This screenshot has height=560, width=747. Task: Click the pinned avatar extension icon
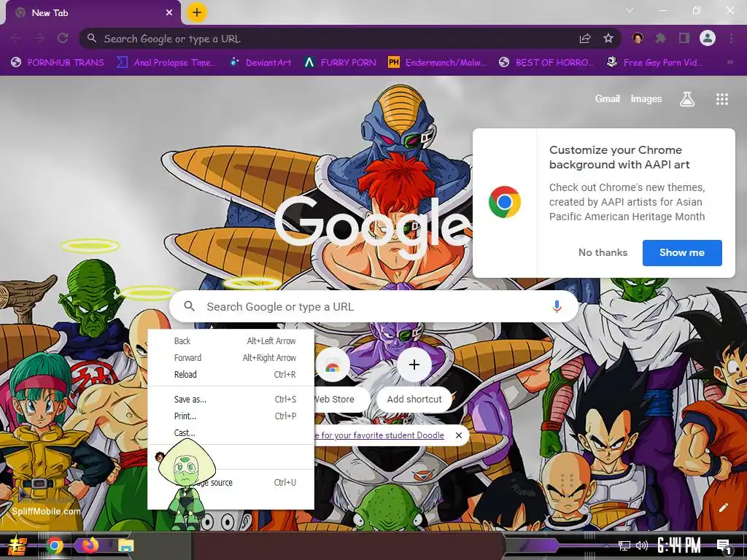[638, 38]
